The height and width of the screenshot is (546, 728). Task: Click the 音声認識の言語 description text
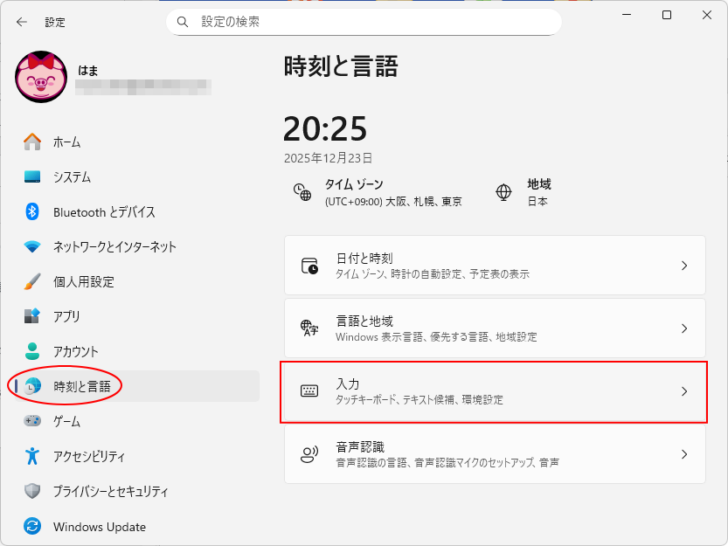click(447, 462)
